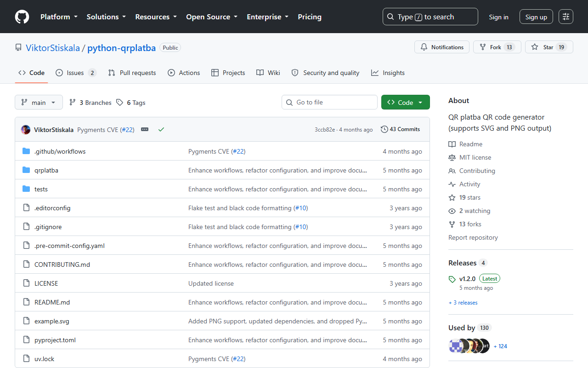588x368 pixels.
Task: Switch to the Issues tab
Action: tap(76, 73)
